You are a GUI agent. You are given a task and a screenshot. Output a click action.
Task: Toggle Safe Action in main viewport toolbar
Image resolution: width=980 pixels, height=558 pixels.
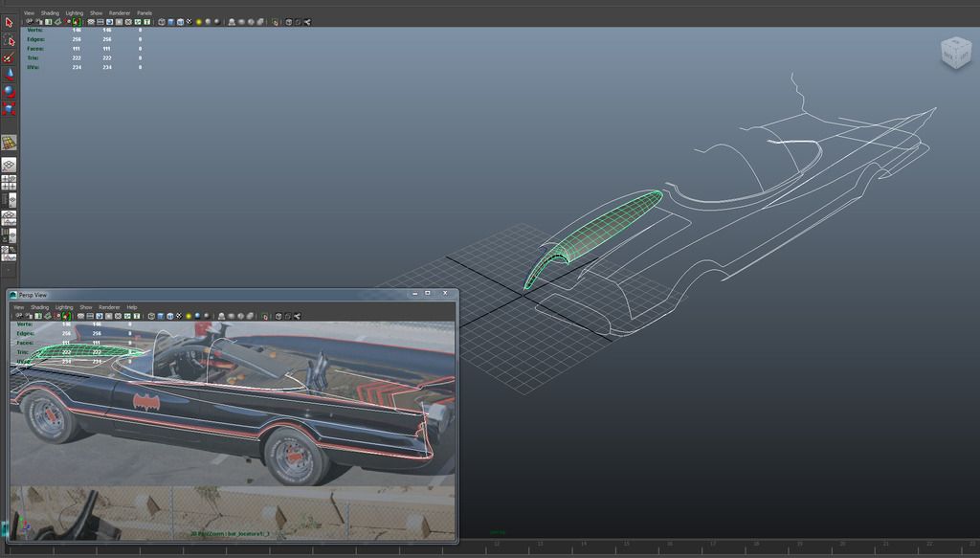[138, 22]
